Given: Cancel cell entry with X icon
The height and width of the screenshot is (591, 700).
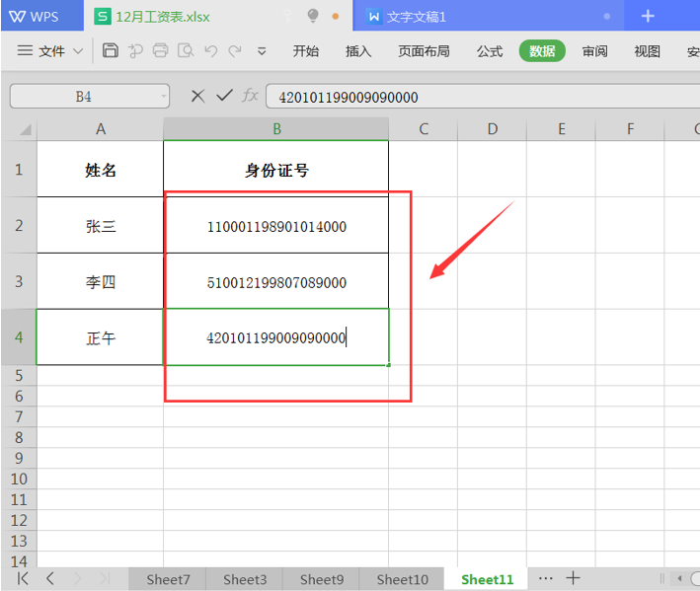Looking at the screenshot, I should pyautogui.click(x=197, y=96).
